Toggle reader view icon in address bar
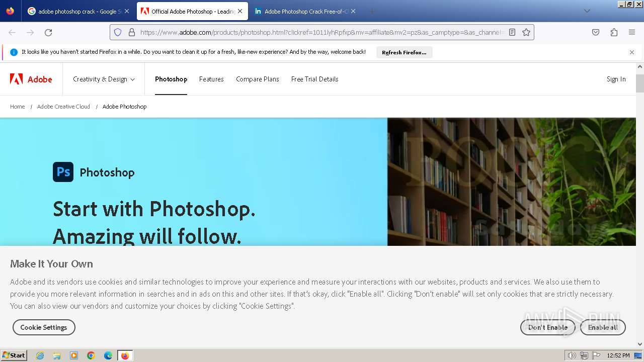644x362 pixels. point(512,32)
